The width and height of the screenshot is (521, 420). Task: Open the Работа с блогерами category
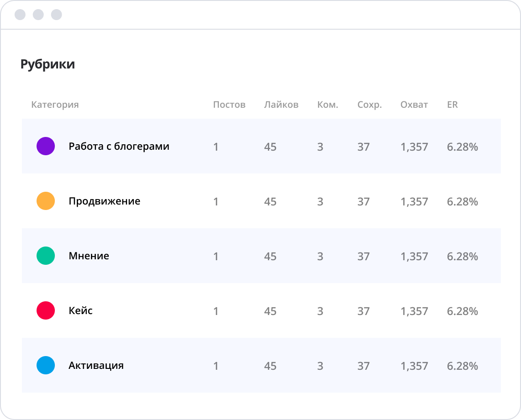coord(119,146)
